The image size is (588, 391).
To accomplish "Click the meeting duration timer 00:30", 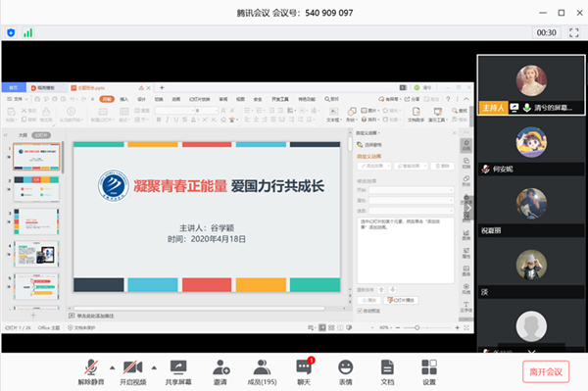I will pos(547,32).
